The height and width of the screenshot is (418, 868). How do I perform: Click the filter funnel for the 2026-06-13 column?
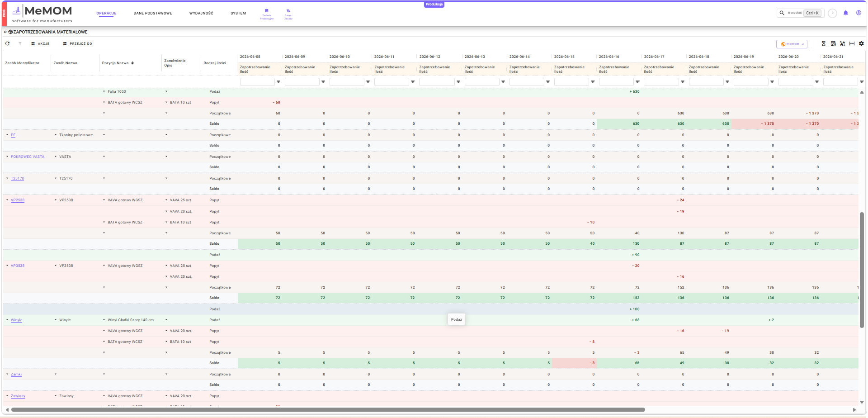[503, 82]
